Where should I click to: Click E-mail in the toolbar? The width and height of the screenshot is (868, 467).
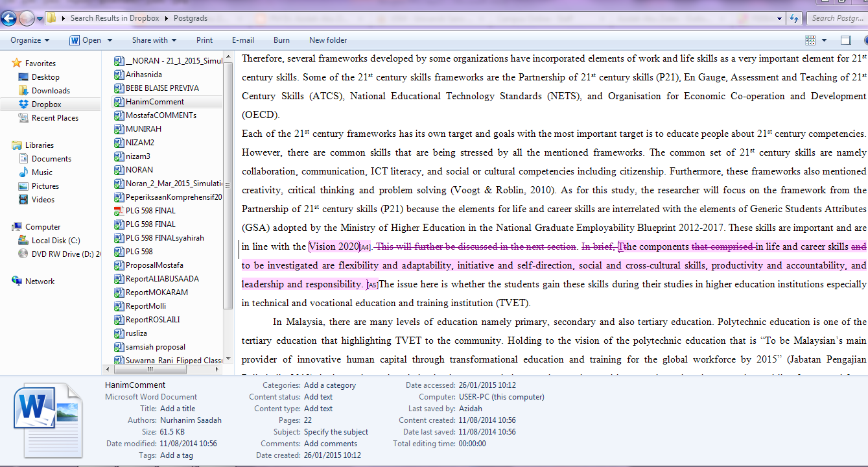coord(242,40)
